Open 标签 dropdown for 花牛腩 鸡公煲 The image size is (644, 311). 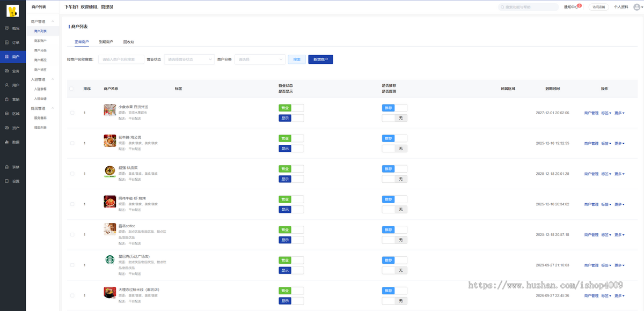coord(606,144)
